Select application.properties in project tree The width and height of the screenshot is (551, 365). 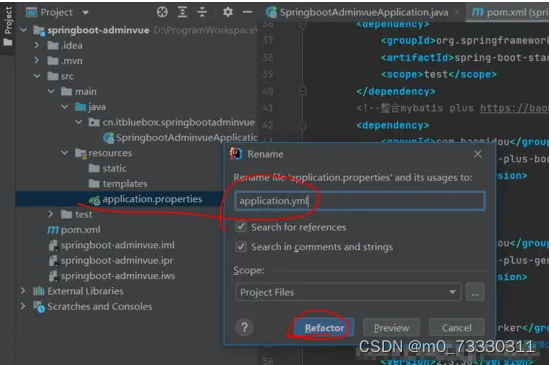click(152, 199)
